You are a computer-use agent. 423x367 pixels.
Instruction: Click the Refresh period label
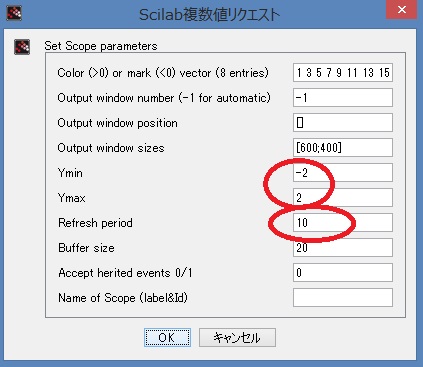point(95,223)
